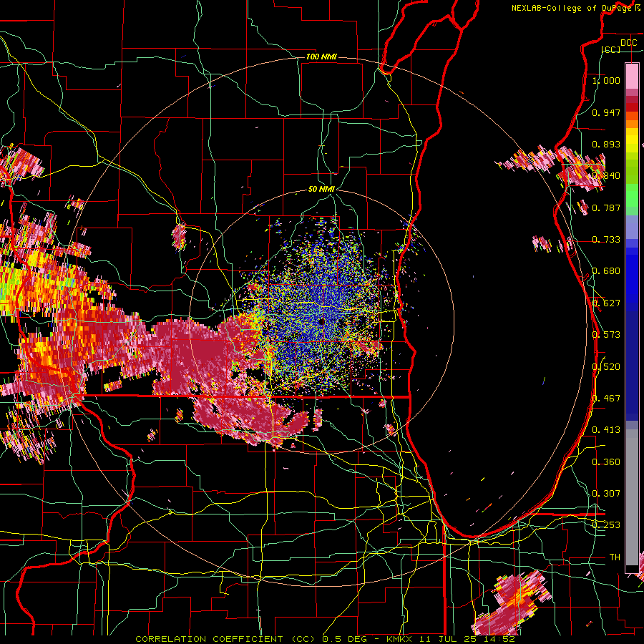Click the black radar site dot at the ring center
644x644 pixels.
(321, 321)
